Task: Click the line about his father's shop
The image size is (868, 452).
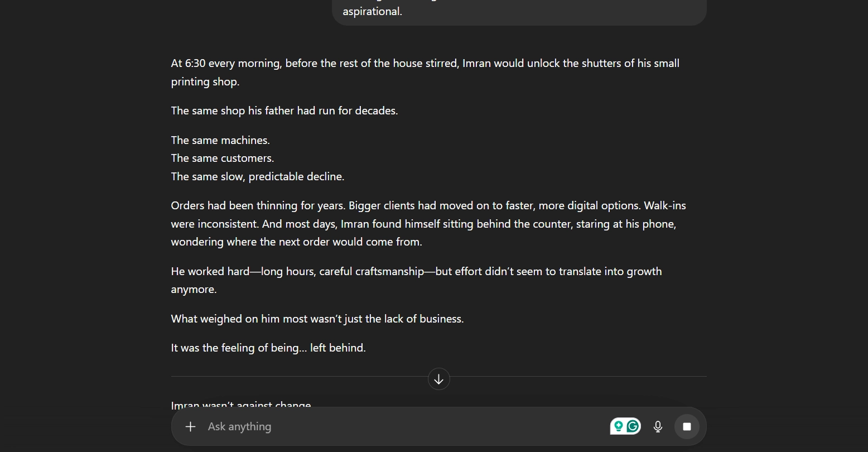Action: [x=284, y=111]
